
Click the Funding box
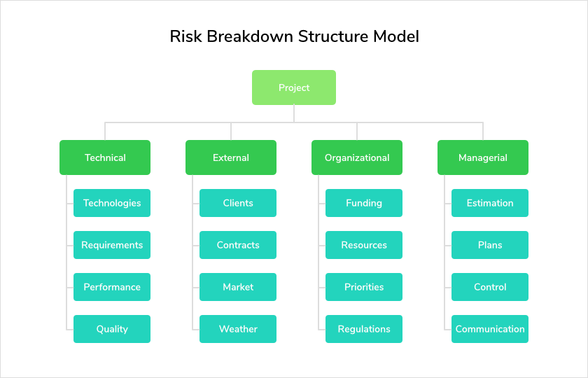[364, 203]
